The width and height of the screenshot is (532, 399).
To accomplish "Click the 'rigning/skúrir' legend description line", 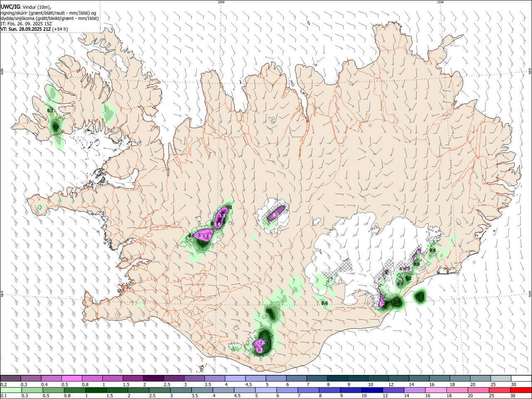I will pyautogui.click(x=48, y=13).
